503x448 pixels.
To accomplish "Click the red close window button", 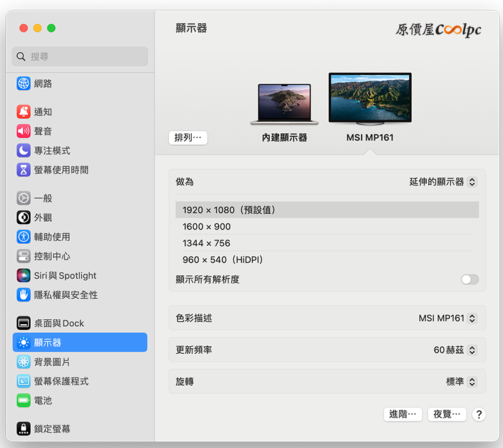I will [24, 28].
